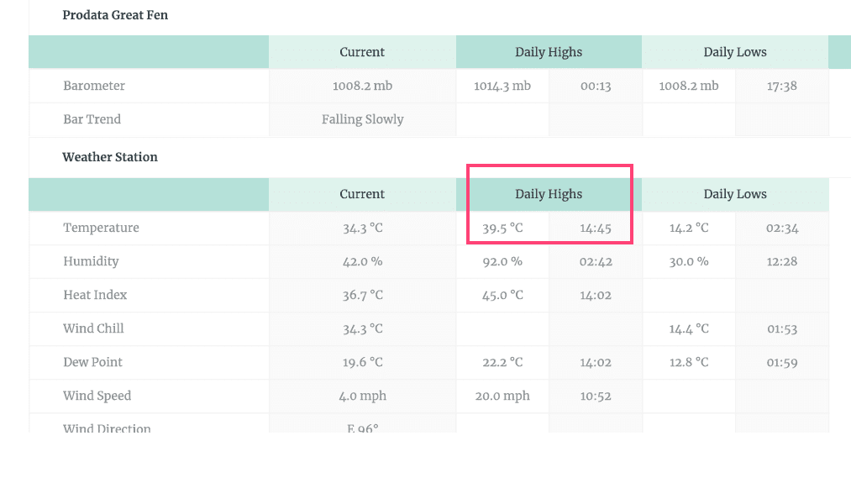
Task: Click Daily Highs header in Weather Station table
Action: click(548, 194)
